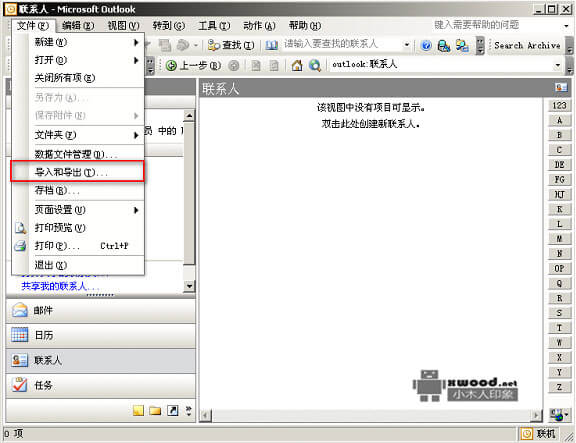Click the '双击此处创建新联系人' text
This screenshot has width=576, height=443.
click(x=371, y=124)
